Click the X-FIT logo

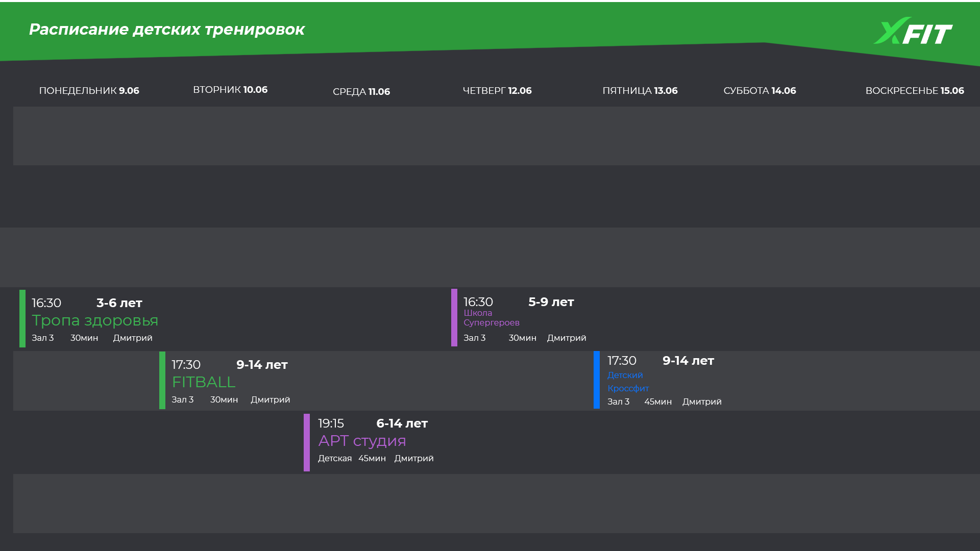point(913,32)
